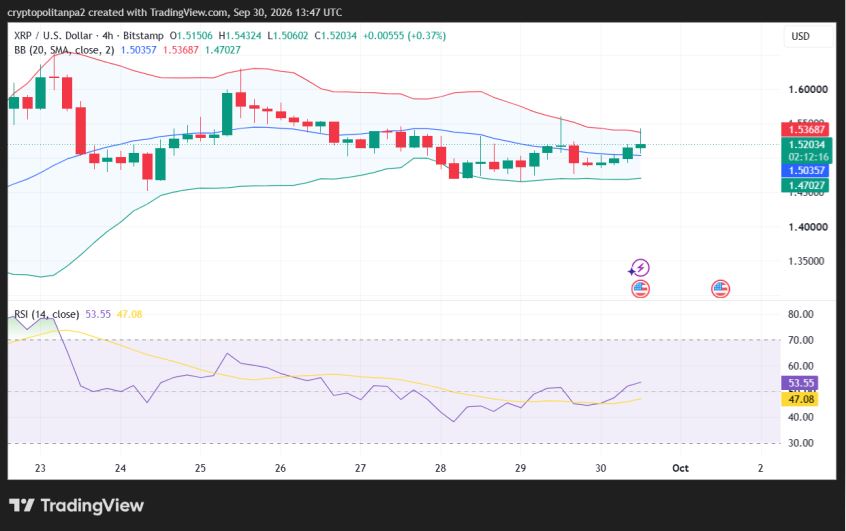Screen dimensions: 846x531
Task: Click the 70.00 RSI axis label
Action: (x=801, y=340)
